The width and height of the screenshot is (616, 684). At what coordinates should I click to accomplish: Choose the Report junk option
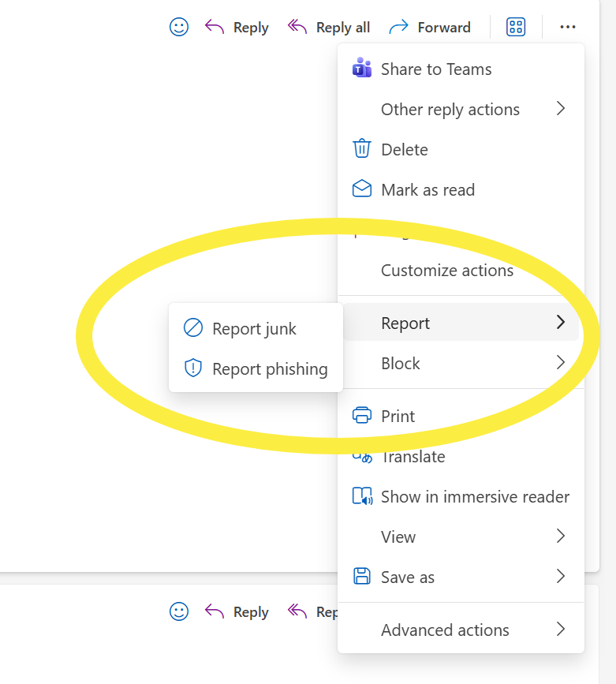click(254, 328)
